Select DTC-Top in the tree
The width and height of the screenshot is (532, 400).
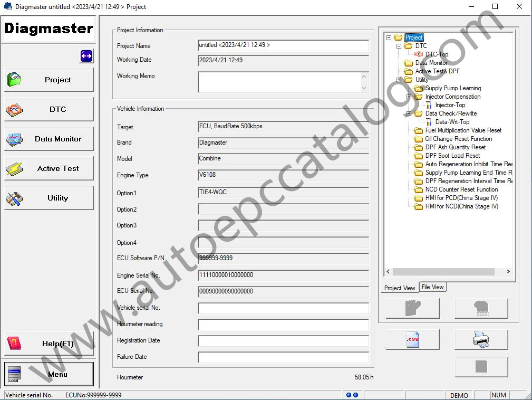pos(437,54)
